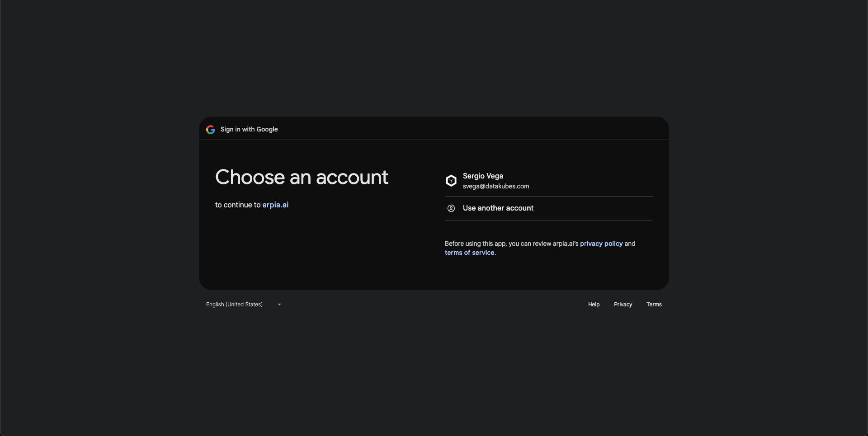Open the terms of service link
This screenshot has width=868, height=436.
470,253
